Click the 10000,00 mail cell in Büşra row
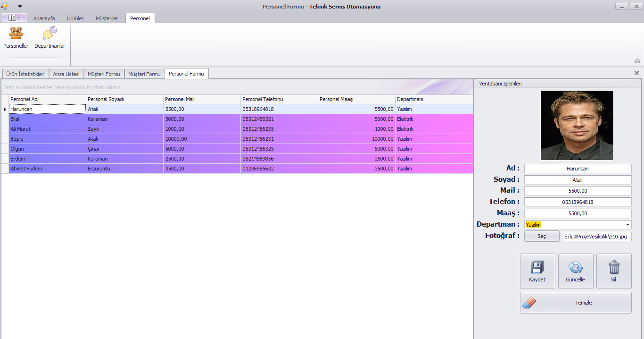The image size is (644, 339). [x=202, y=139]
